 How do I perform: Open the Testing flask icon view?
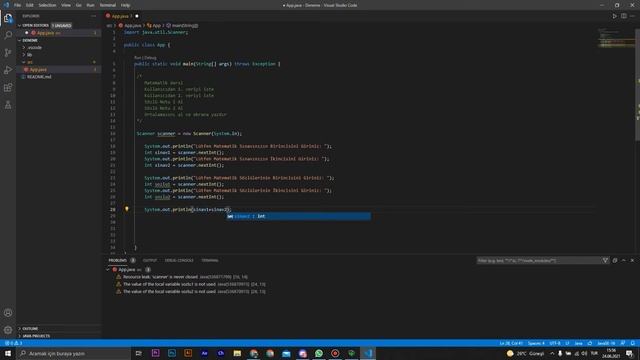click(x=8, y=105)
